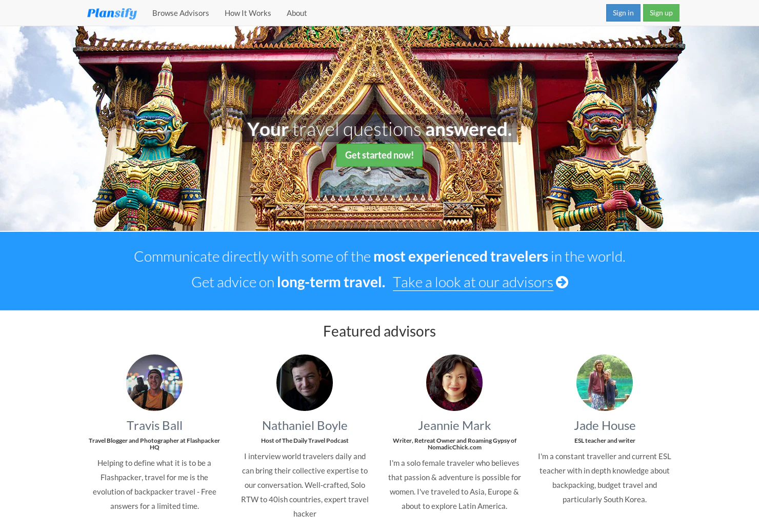Open How It Works page
Viewport: 759px width, 532px height.
pos(248,13)
